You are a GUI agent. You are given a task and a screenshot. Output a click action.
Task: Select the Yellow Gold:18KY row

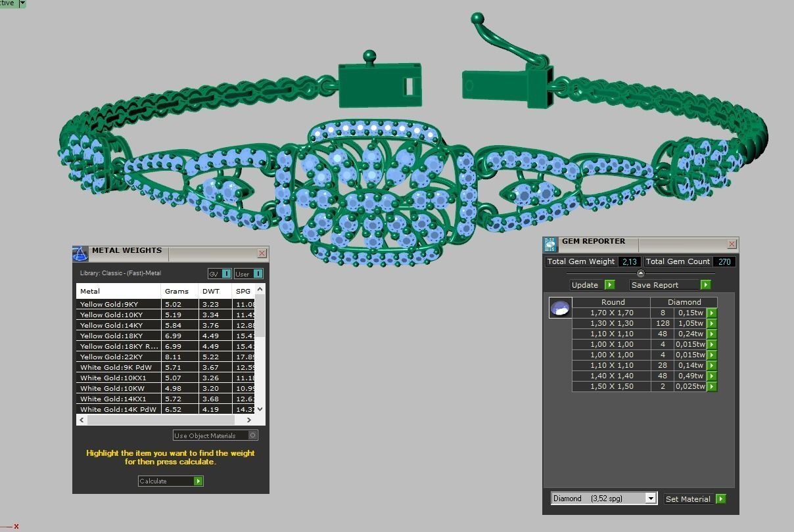click(166, 336)
